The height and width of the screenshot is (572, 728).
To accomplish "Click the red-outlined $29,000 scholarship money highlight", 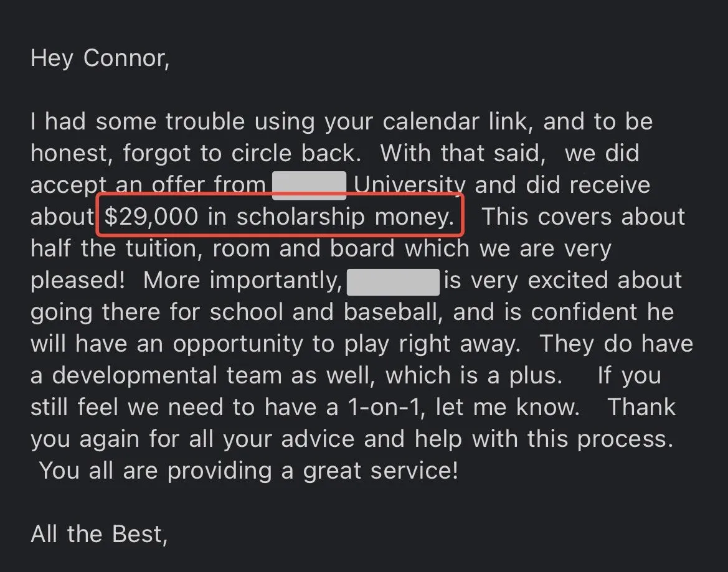I will 280,216.
